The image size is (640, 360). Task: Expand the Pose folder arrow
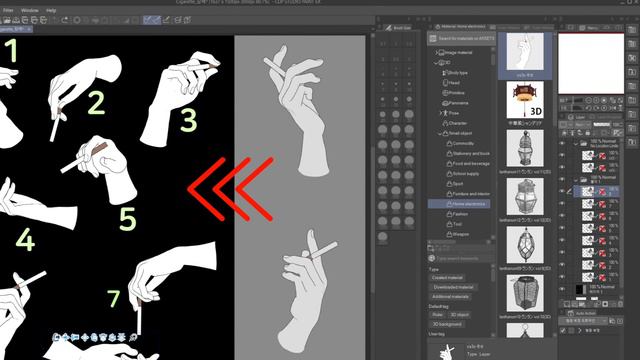[x=441, y=113]
